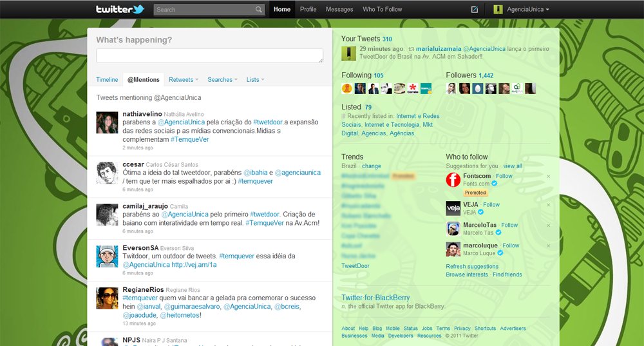Click view all suggestions link
Image resolution: width=644 pixels, height=346 pixels.
513,166
